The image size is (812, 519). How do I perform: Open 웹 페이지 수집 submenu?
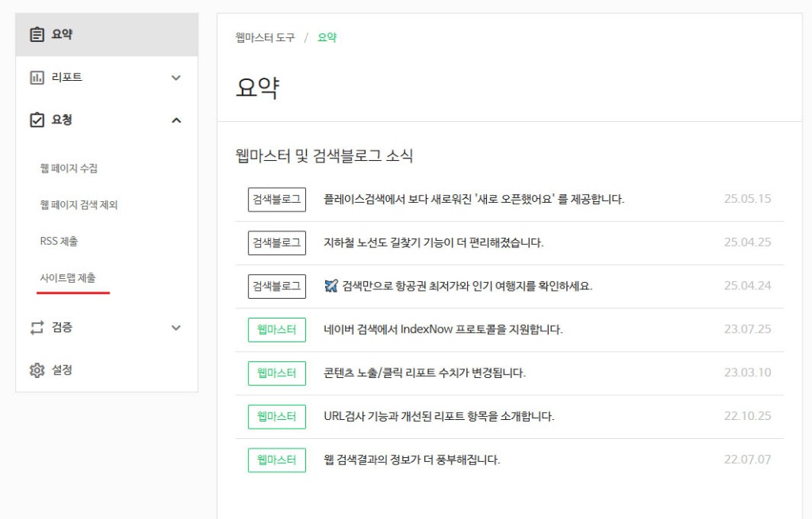69,168
